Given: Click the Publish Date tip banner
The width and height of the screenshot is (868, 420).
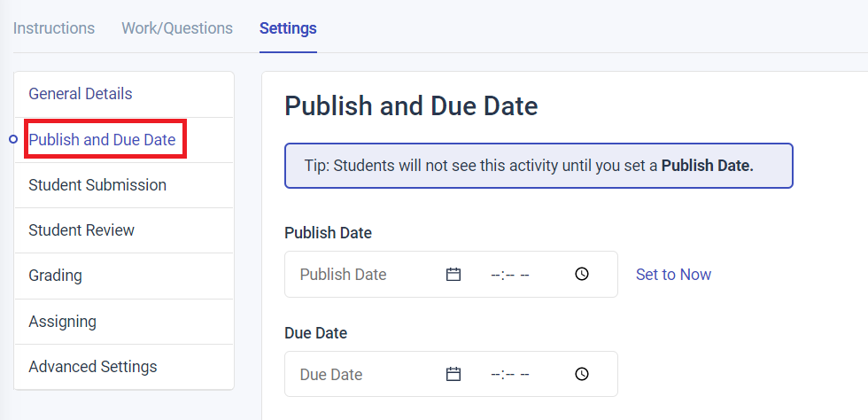Looking at the screenshot, I should click(539, 166).
